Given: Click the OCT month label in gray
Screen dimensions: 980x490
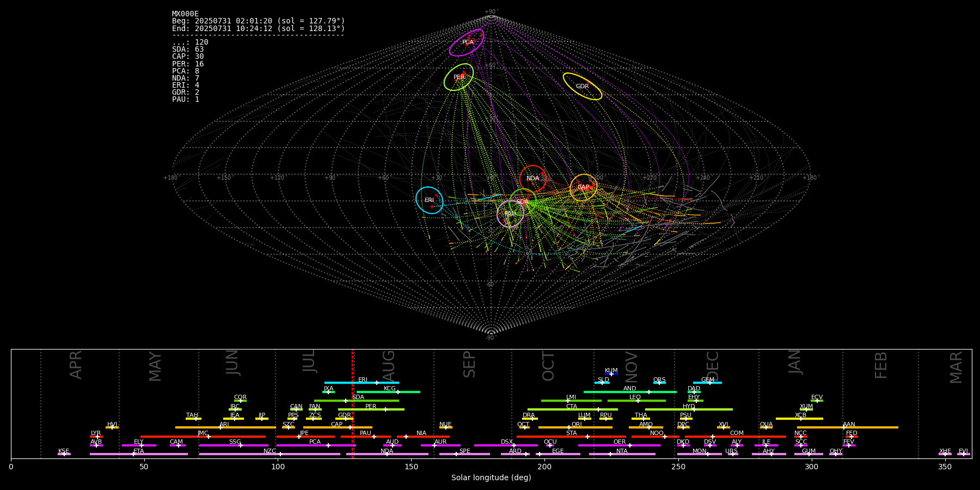Looking at the screenshot, I should 548,366.
